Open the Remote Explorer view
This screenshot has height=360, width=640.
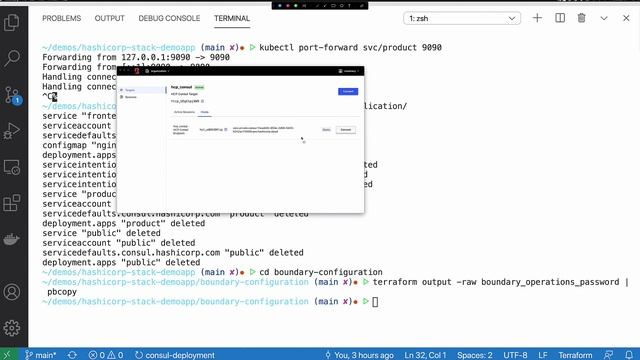pos(11,167)
